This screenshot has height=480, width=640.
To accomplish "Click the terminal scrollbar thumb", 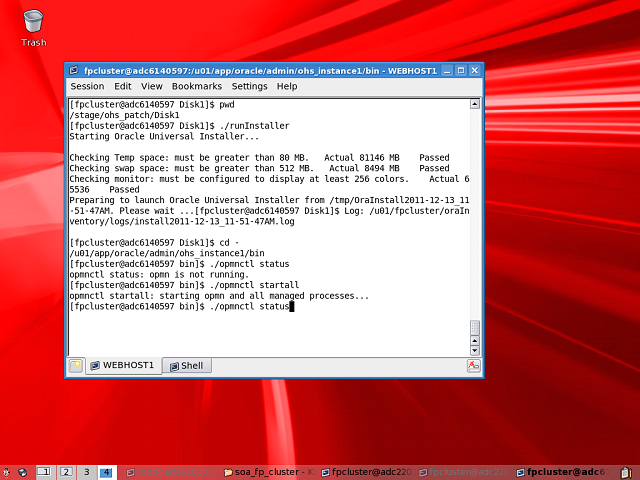I will [474, 327].
